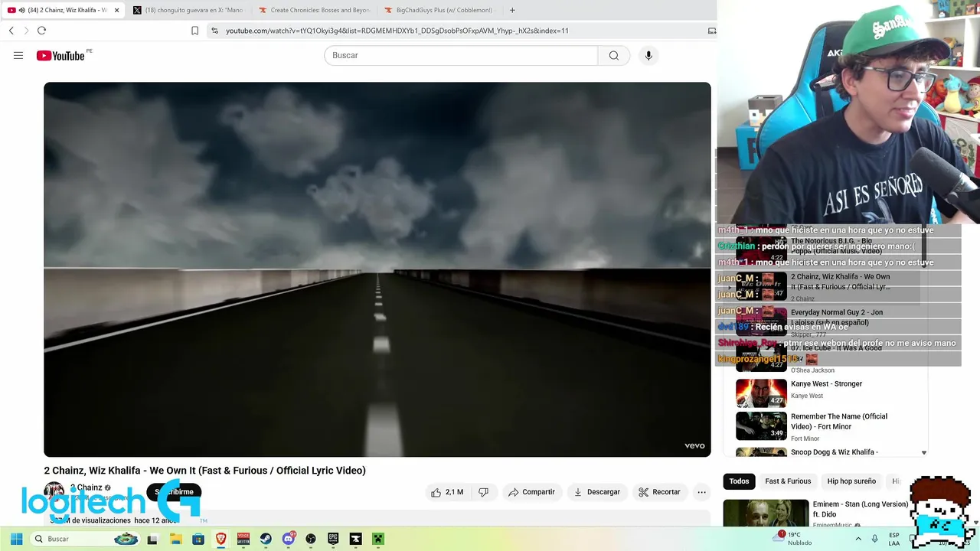Reload the page with the refresh icon
The image size is (980, 551).
point(41,31)
